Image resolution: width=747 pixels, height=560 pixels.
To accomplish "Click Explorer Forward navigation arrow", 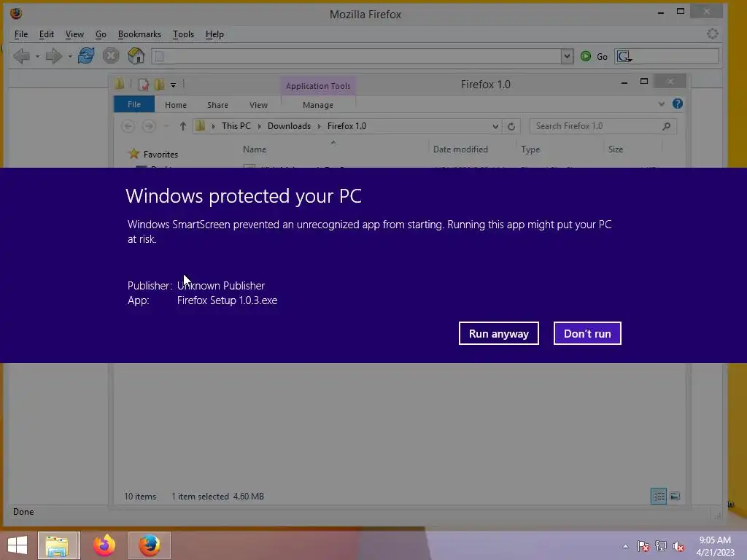I will click(149, 126).
